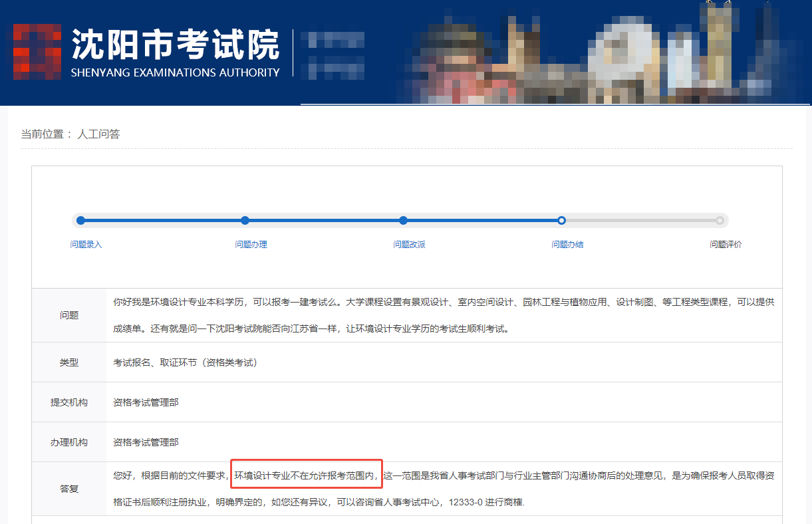
Task: Click the question text starting 你好我是环境设计专业
Action: pos(444,315)
